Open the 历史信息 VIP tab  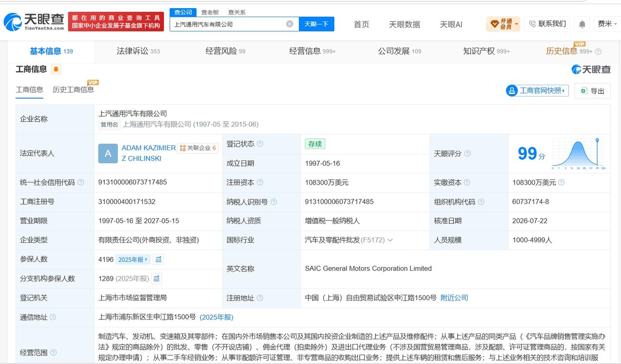click(x=569, y=51)
